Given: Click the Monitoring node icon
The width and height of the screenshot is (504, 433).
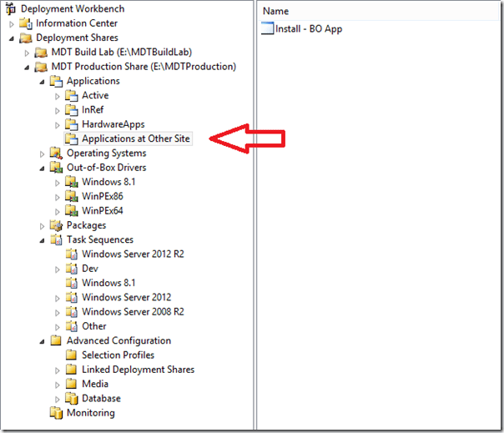Looking at the screenshot, I should (x=56, y=413).
